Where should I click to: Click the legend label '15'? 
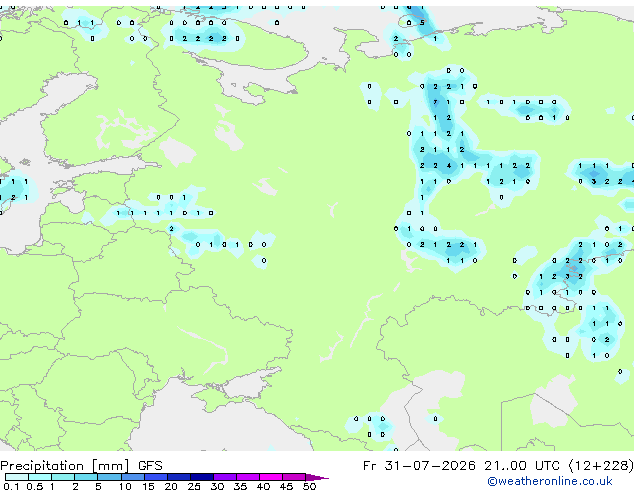point(148,486)
